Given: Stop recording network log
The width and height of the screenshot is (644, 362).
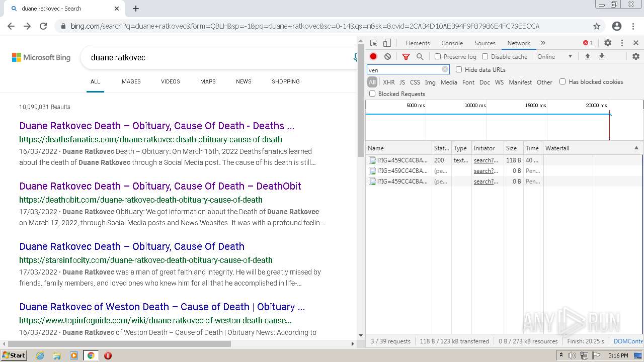Looking at the screenshot, I should point(373,57).
